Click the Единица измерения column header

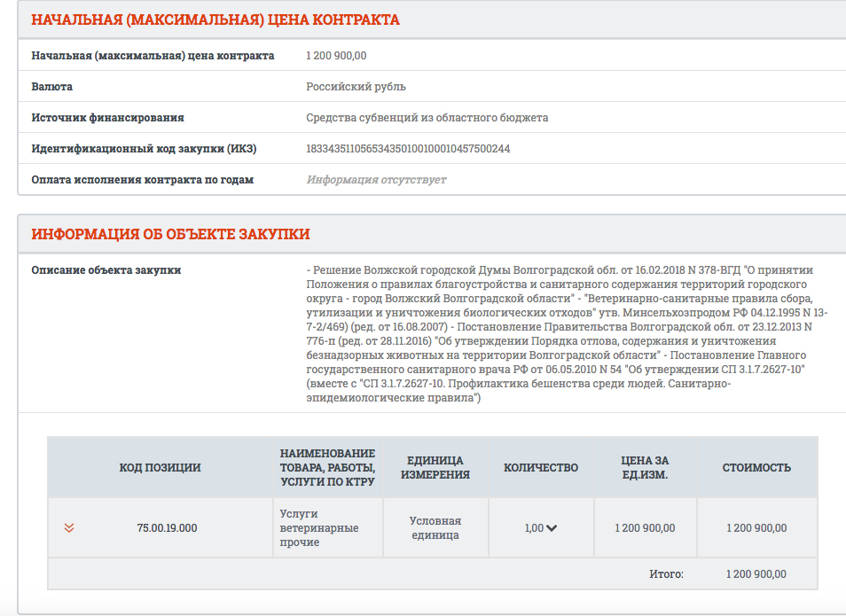click(x=435, y=468)
